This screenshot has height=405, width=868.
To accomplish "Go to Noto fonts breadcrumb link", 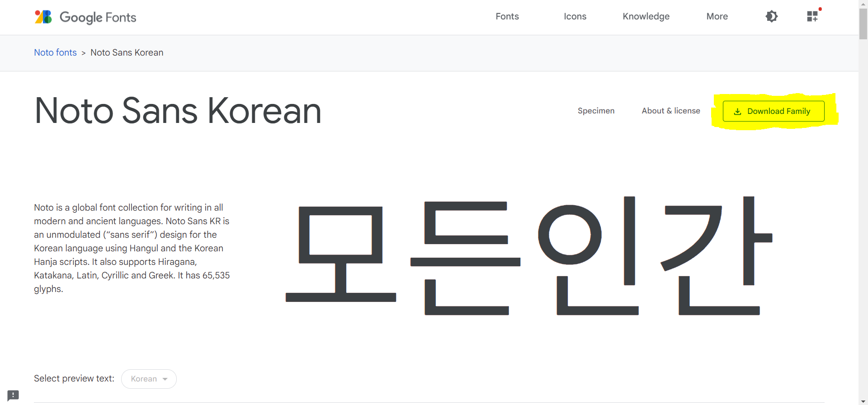I will (x=56, y=52).
